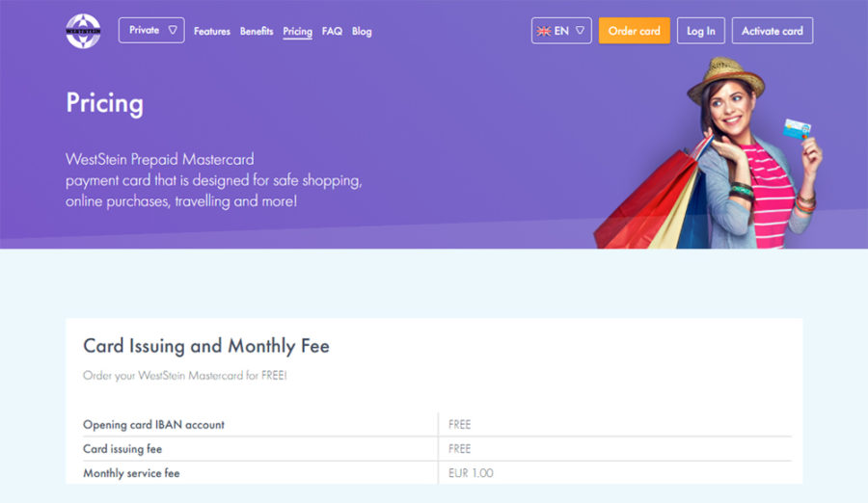The height and width of the screenshot is (503, 868).
Task: Click 'Card Issuing and Monthly Fee' heading
Action: 206,346
